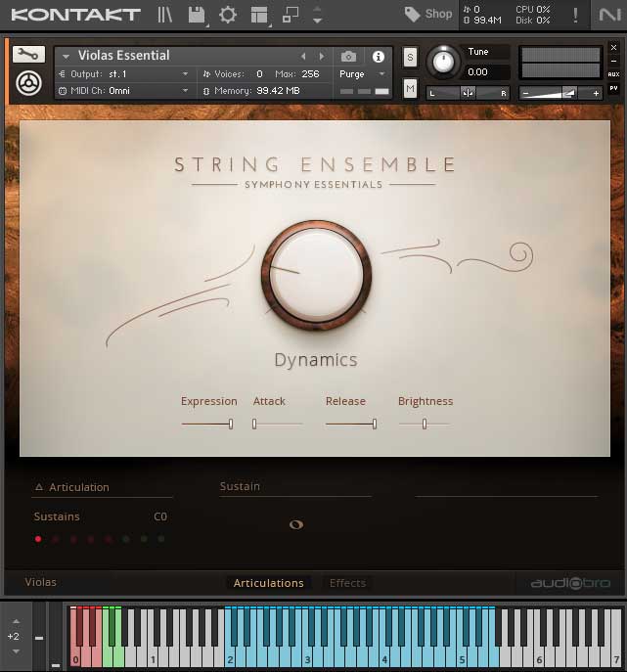The image size is (627, 672).
Task: Toggle the Sustain eye icon
Action: pyautogui.click(x=296, y=524)
